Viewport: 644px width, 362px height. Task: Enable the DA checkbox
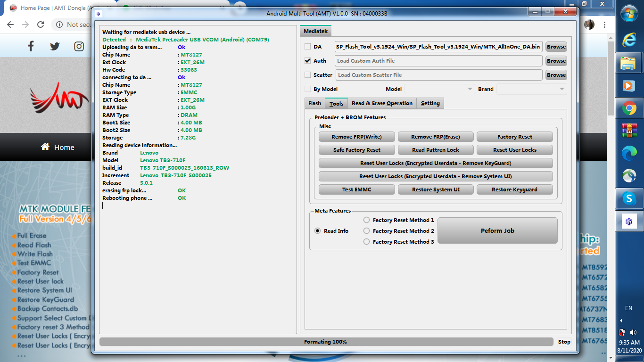(x=307, y=47)
